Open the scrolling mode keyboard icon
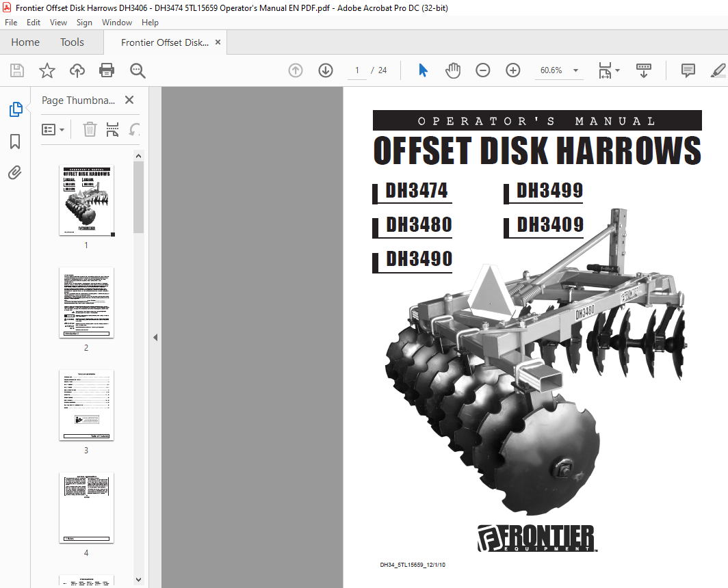This screenshot has height=588, width=728. coord(643,70)
